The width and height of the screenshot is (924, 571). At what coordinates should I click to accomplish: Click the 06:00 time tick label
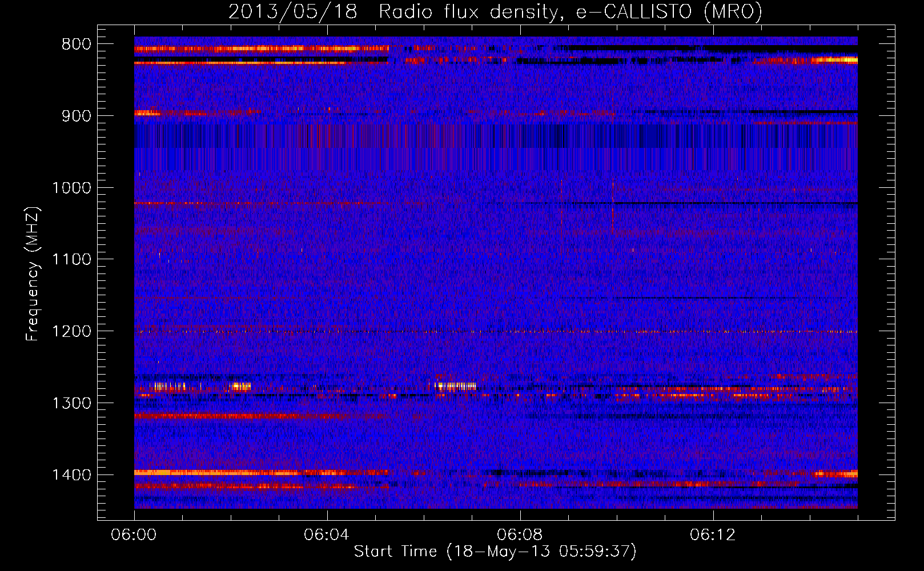tap(134, 535)
